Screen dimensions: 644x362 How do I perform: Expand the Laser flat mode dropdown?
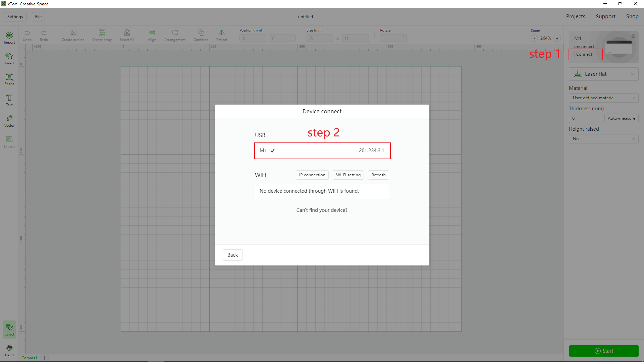tap(603, 74)
